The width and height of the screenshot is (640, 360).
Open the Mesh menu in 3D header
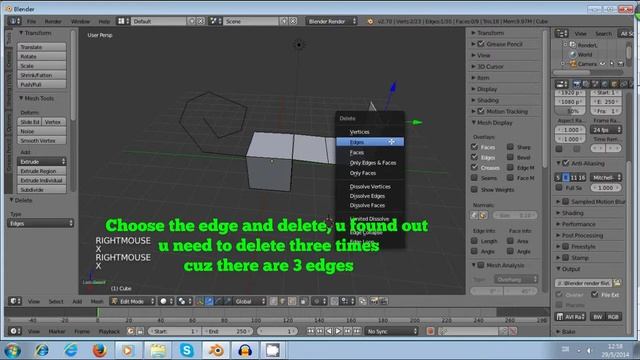[x=97, y=301]
